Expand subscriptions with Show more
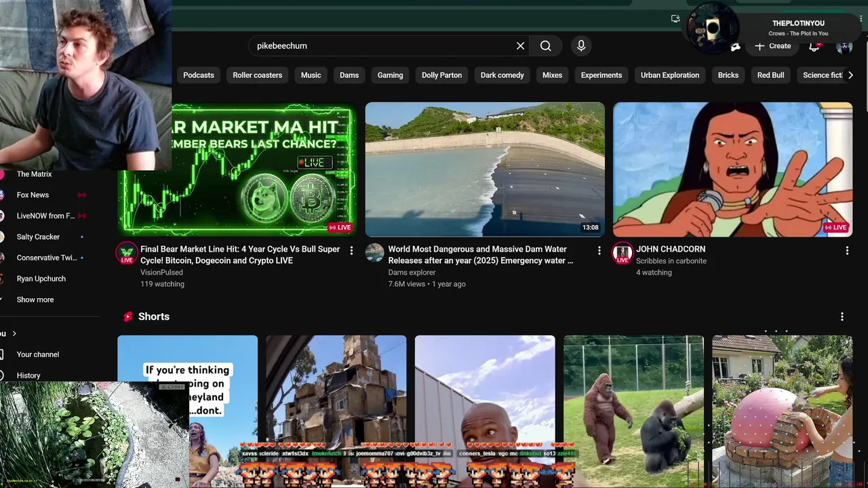The height and width of the screenshot is (488, 868). tap(35, 300)
